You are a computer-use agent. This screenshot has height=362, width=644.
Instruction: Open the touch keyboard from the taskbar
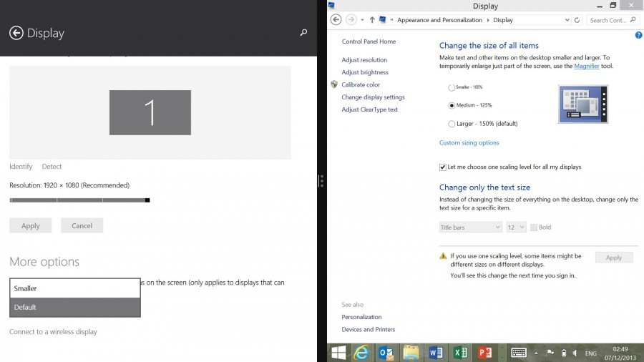(519, 353)
